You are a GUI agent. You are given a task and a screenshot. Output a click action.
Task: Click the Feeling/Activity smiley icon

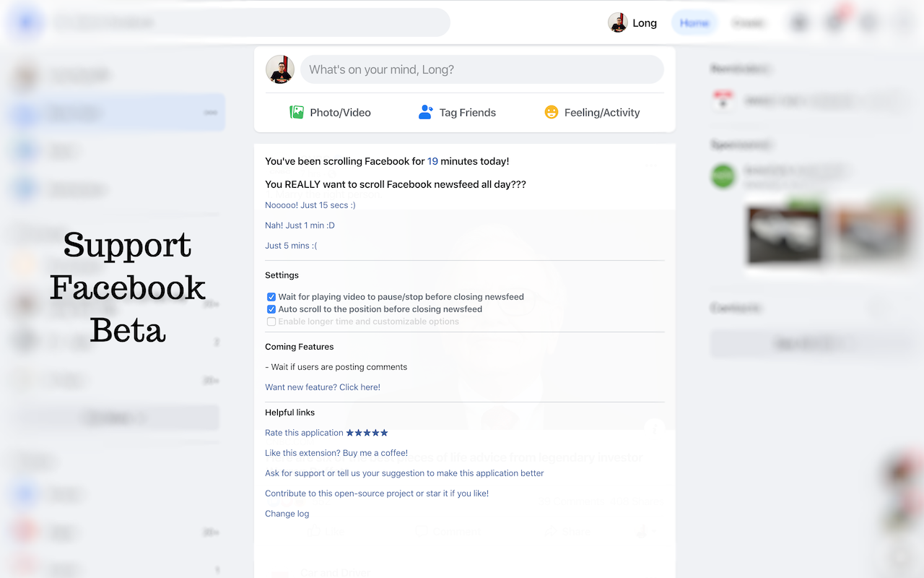click(552, 112)
